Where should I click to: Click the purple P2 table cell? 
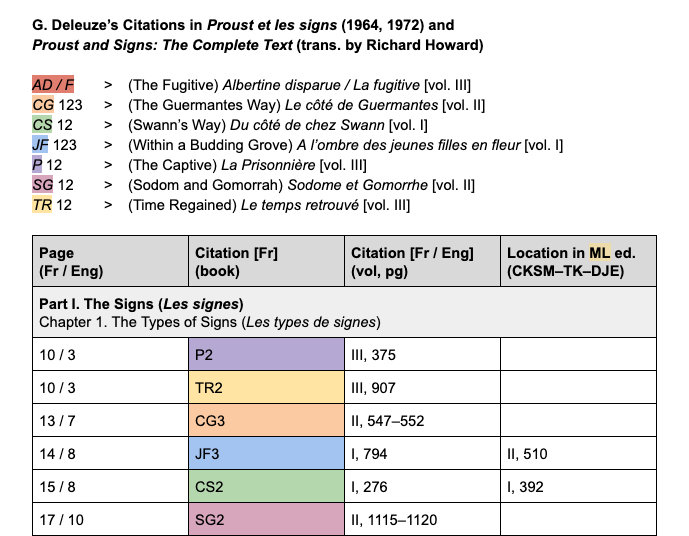(266, 357)
